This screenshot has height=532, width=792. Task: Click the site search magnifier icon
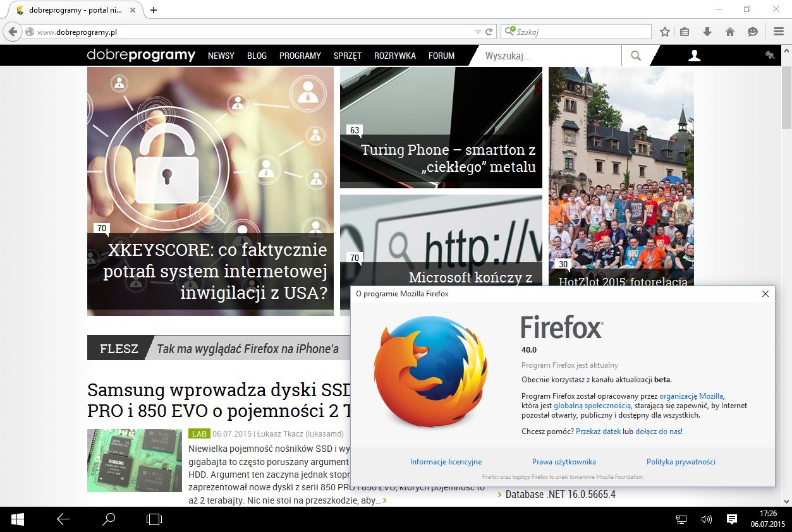pos(635,56)
